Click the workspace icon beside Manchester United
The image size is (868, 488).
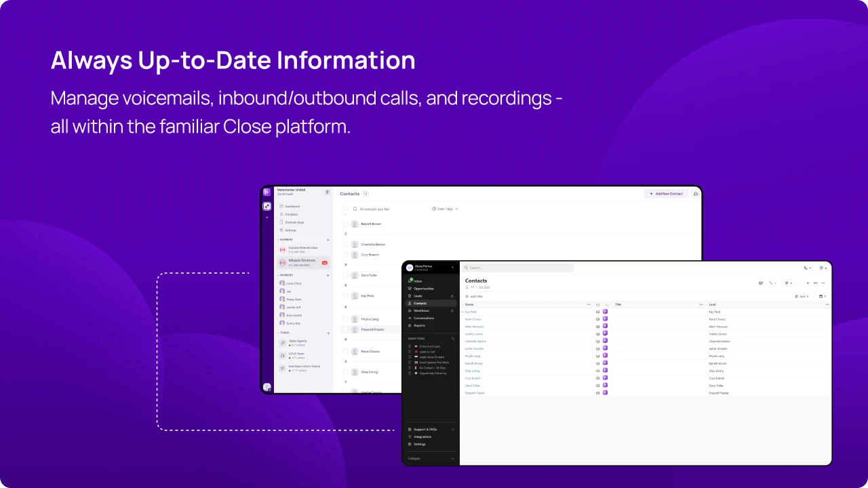click(328, 192)
